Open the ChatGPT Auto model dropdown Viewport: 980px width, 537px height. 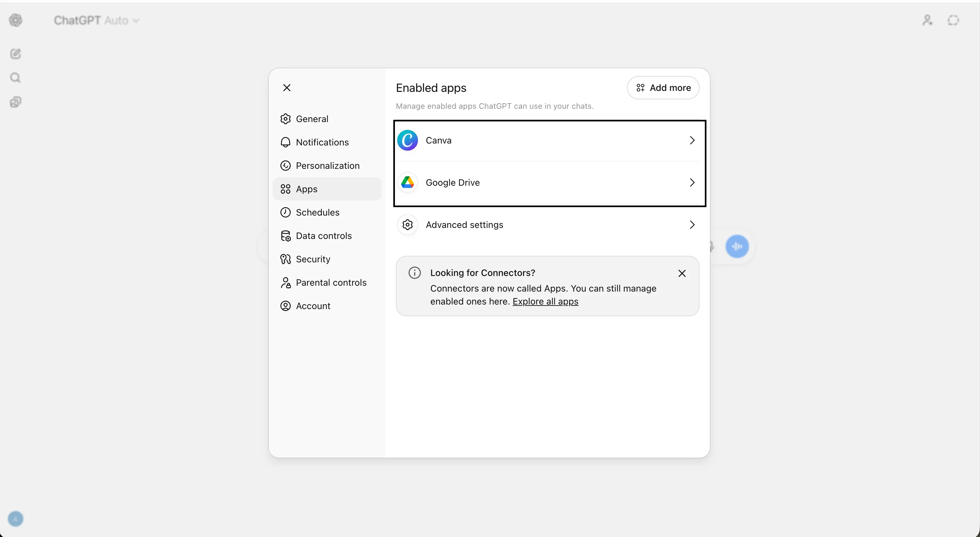point(97,20)
